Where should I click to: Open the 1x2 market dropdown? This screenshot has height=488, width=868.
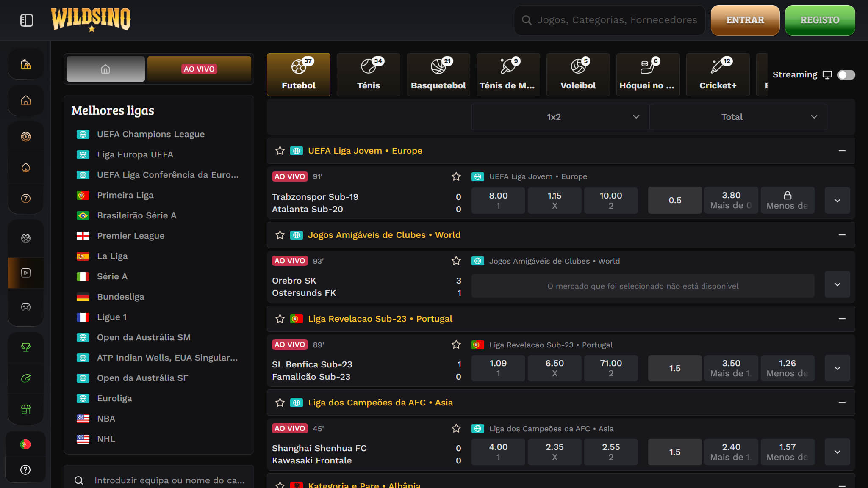[x=559, y=116]
